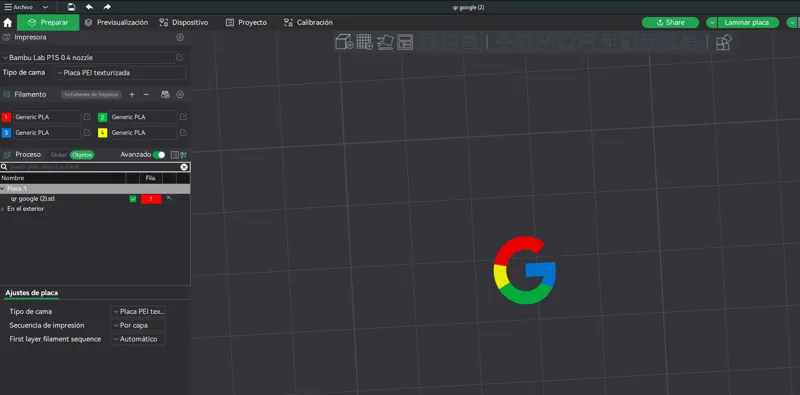Switch process view to Global
The width and height of the screenshot is (800, 395).
coord(59,155)
